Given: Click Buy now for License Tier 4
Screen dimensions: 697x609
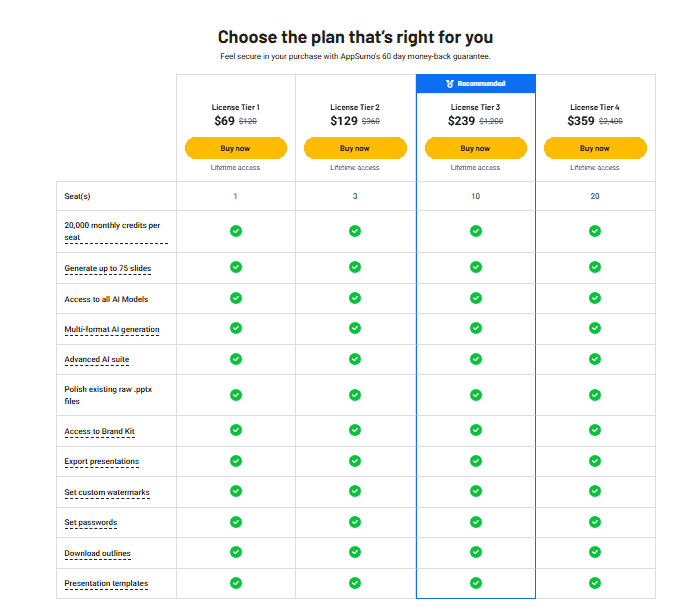Looking at the screenshot, I should [x=595, y=148].
